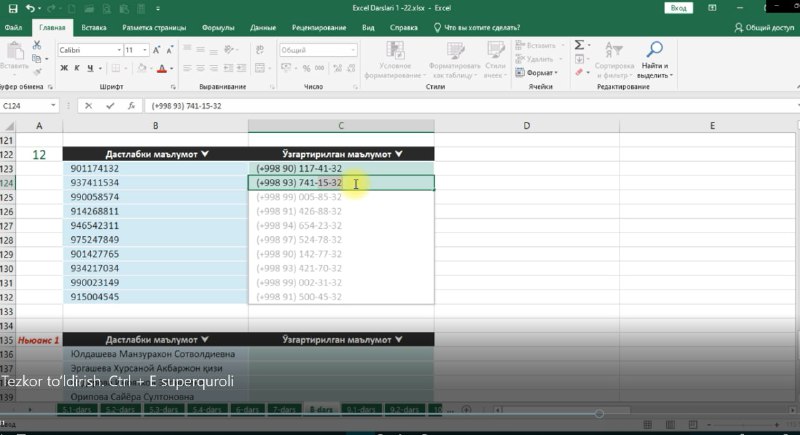Click Общий доступ share button
This screenshot has width=800, height=435.
point(764,28)
